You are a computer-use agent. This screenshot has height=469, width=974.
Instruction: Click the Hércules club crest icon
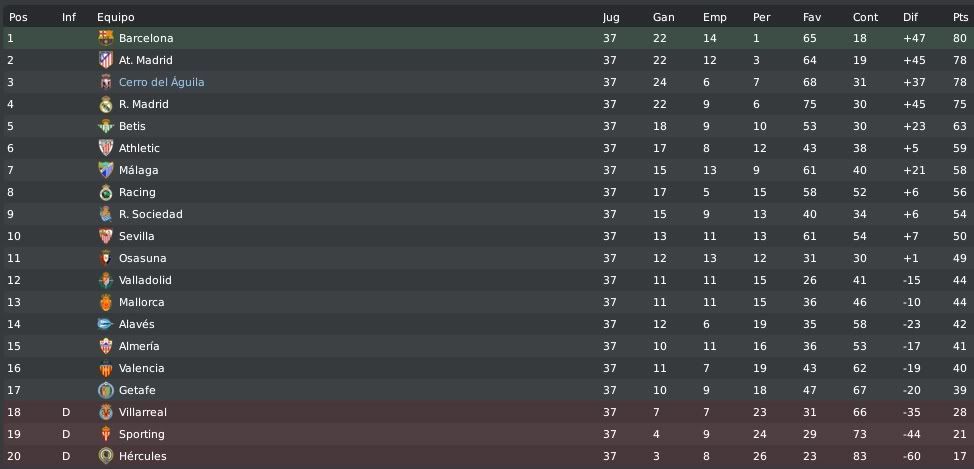(x=106, y=456)
